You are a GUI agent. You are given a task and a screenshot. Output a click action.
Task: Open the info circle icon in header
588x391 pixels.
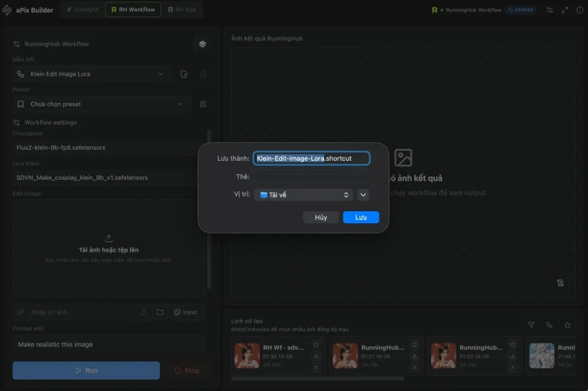pos(580,10)
